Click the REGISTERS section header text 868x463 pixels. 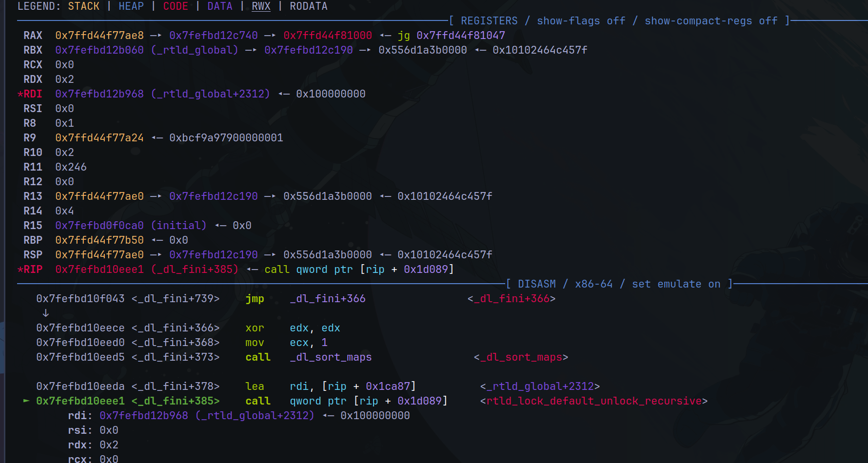[489, 21]
